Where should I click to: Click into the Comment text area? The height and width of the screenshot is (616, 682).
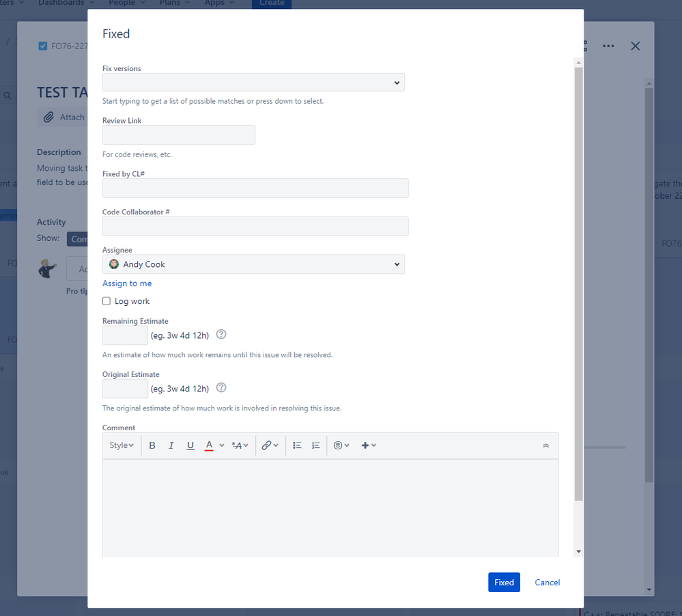click(x=330, y=508)
